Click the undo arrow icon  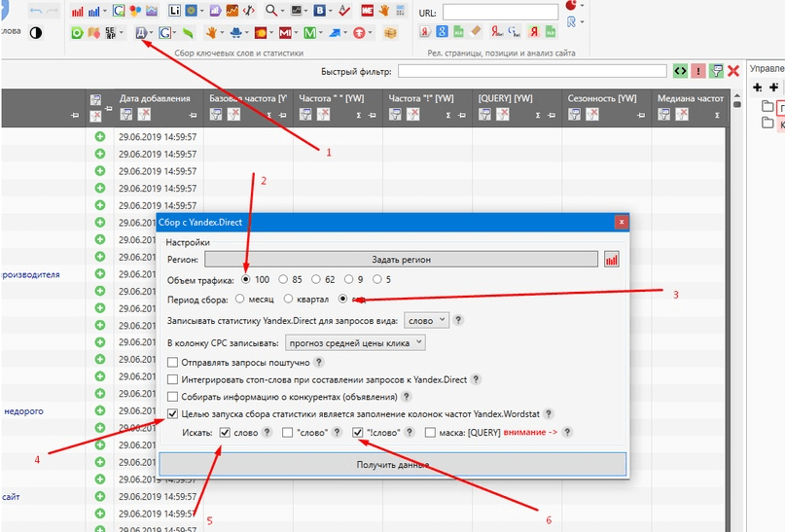(x=36, y=11)
